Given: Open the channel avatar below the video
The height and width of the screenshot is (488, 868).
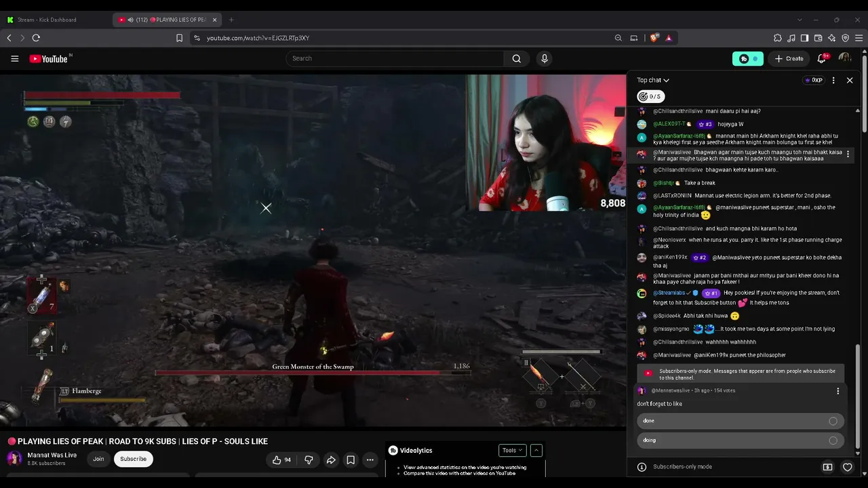Looking at the screenshot, I should [14, 459].
